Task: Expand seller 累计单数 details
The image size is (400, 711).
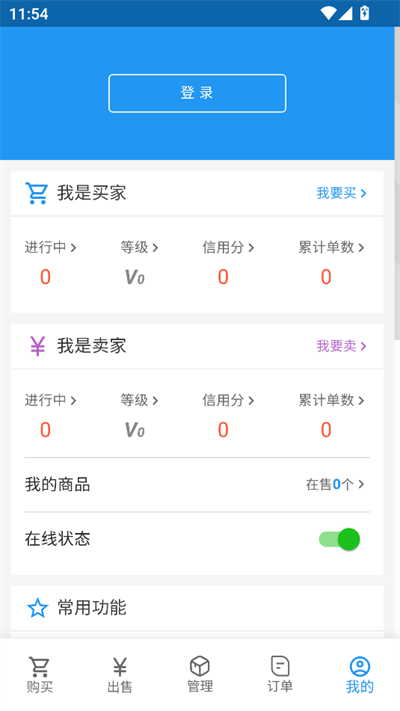Action: 331,400
